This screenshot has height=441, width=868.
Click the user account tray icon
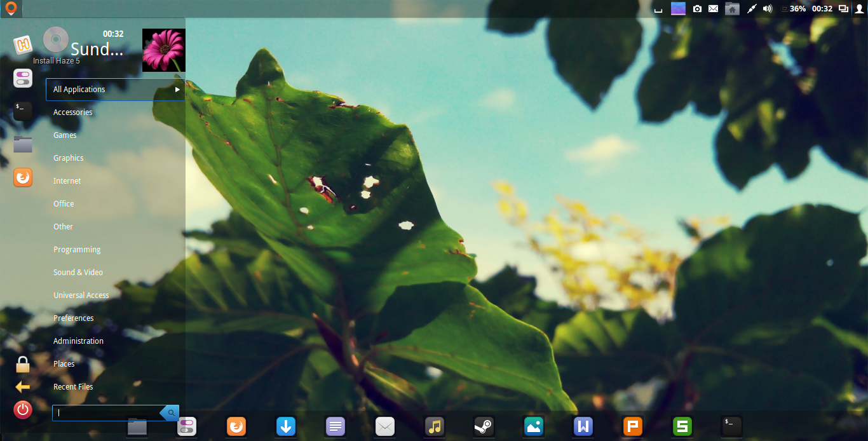click(x=860, y=9)
